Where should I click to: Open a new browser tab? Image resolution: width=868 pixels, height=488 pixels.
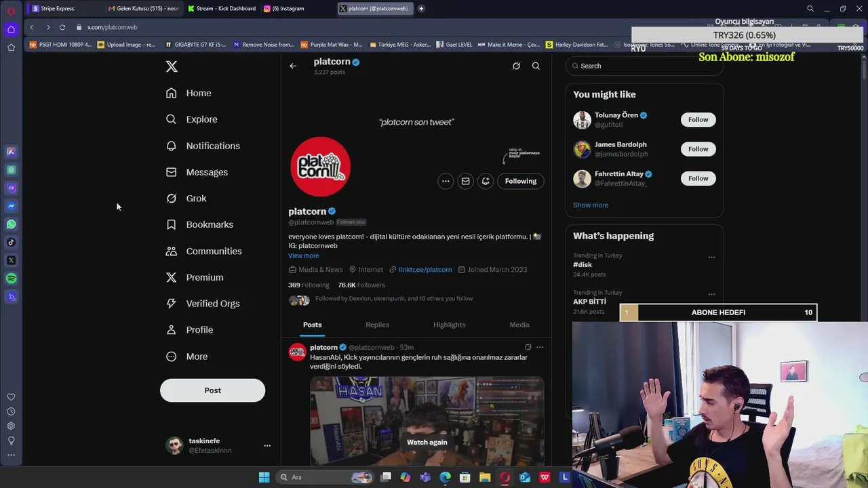421,9
